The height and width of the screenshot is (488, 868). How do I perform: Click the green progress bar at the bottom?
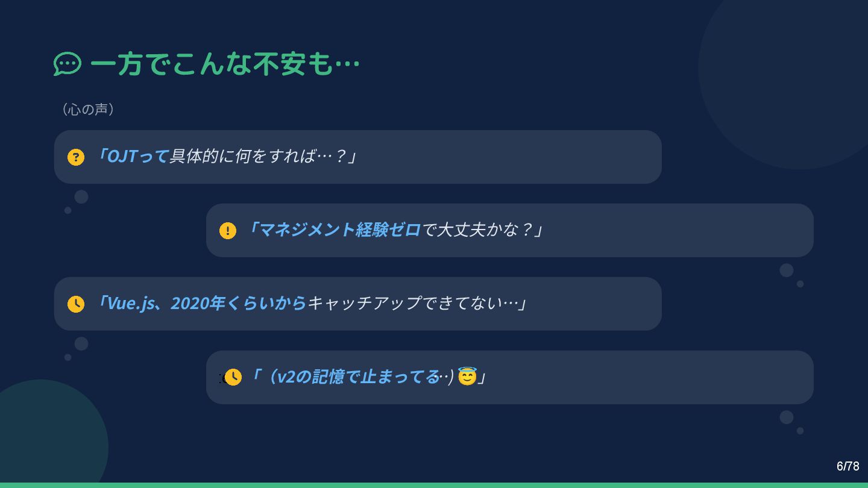[434, 485]
